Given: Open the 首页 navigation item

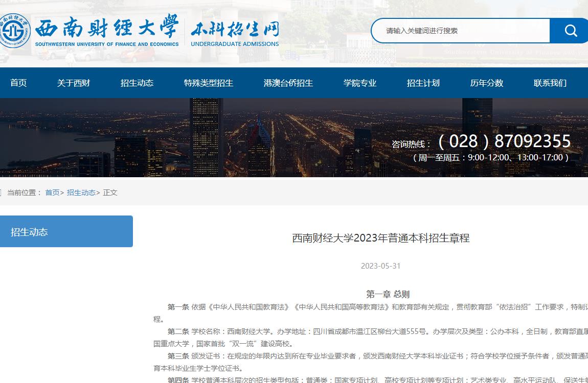Looking at the screenshot, I should point(18,83).
